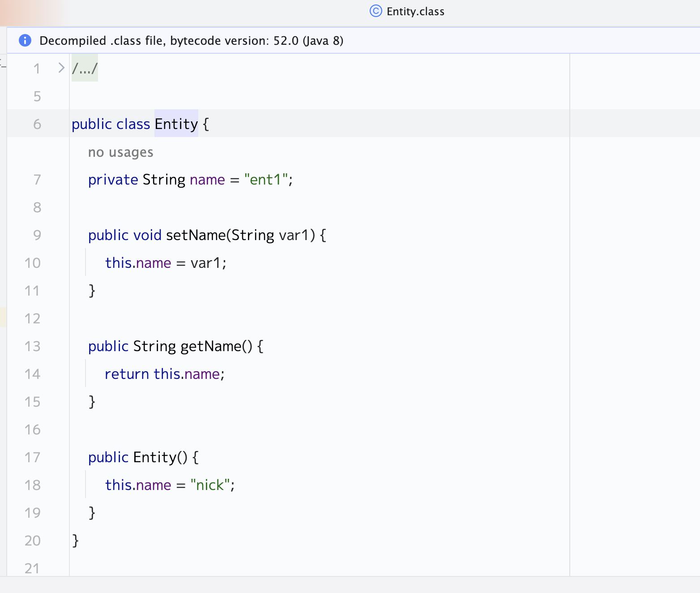
Task: Click the folded /.../ comment placeholder
Action: point(85,69)
